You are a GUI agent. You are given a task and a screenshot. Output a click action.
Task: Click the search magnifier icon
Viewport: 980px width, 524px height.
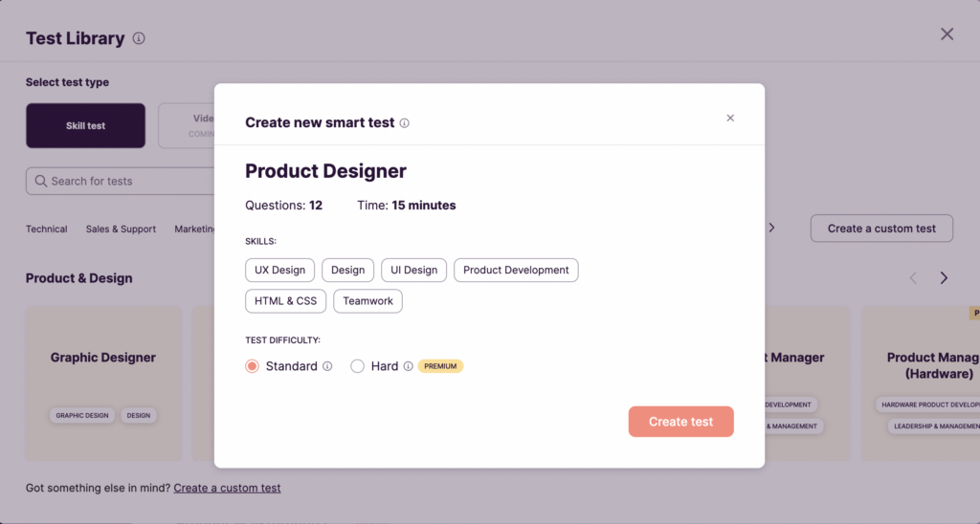[41, 181]
